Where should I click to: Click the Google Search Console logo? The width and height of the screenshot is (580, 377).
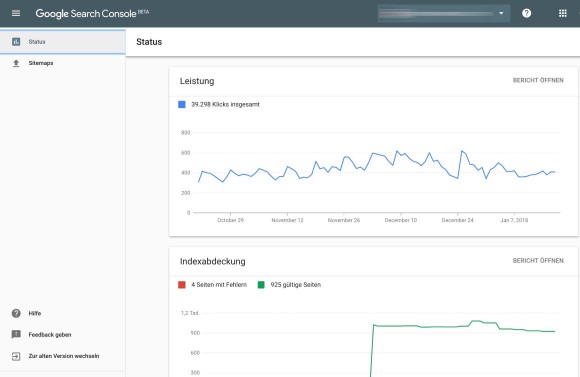pos(92,13)
